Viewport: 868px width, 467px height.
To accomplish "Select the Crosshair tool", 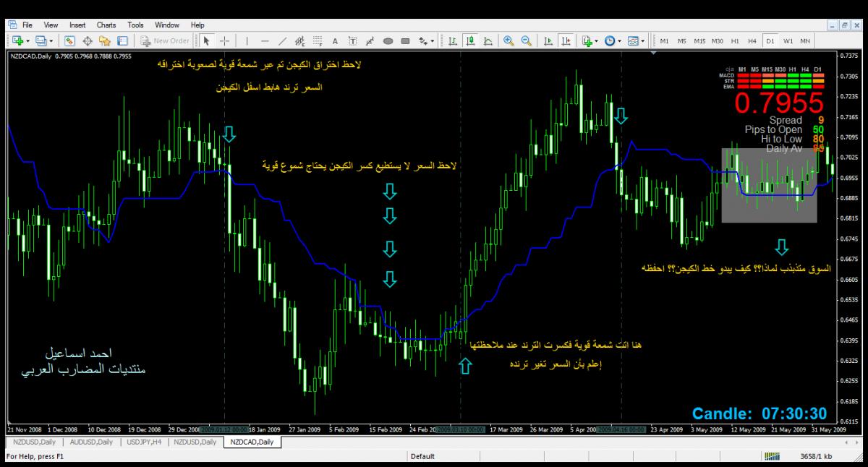I will pyautogui.click(x=224, y=41).
